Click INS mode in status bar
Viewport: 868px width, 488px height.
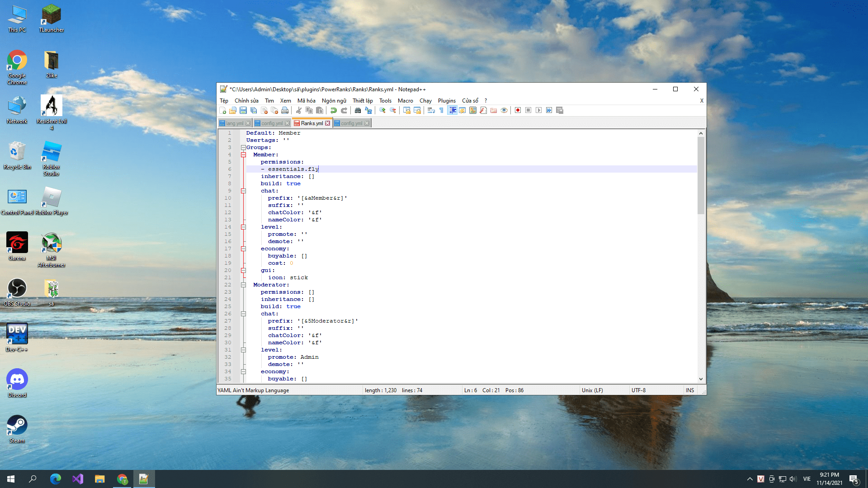tap(689, 390)
